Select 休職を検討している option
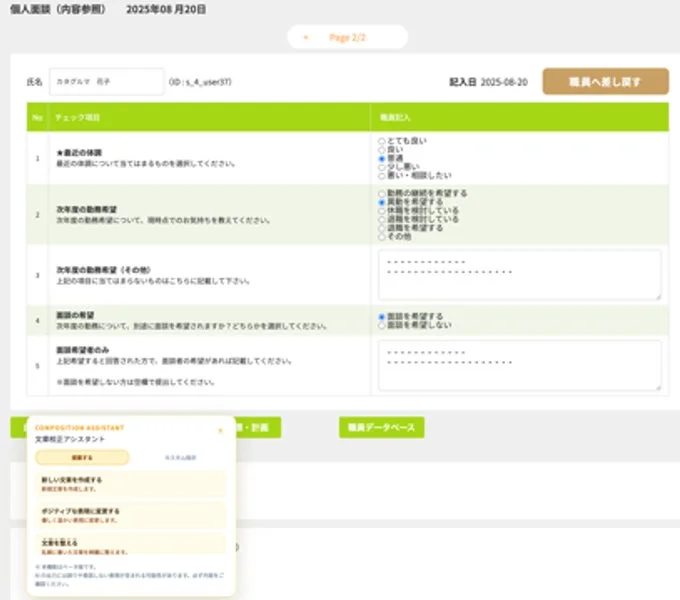680x600 pixels. (x=382, y=211)
